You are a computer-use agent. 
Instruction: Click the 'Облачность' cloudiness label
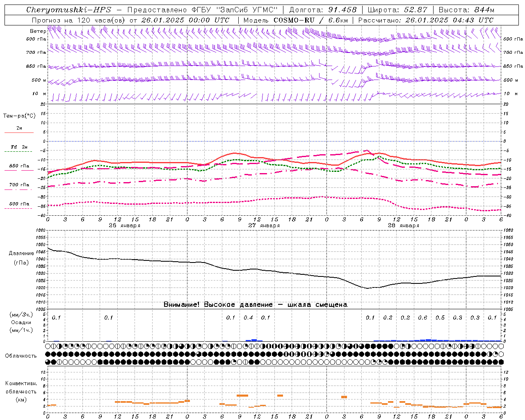click(x=21, y=356)
